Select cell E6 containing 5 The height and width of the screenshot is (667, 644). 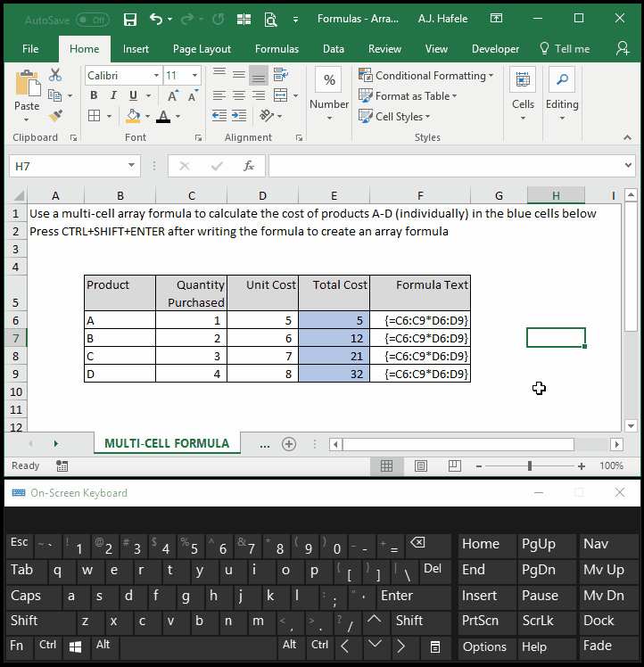(334, 320)
